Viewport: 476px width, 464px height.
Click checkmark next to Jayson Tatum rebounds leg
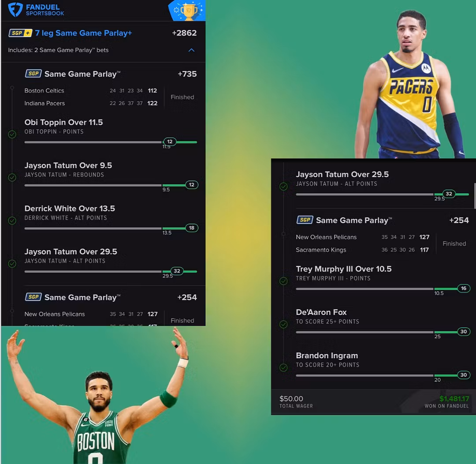point(12,177)
